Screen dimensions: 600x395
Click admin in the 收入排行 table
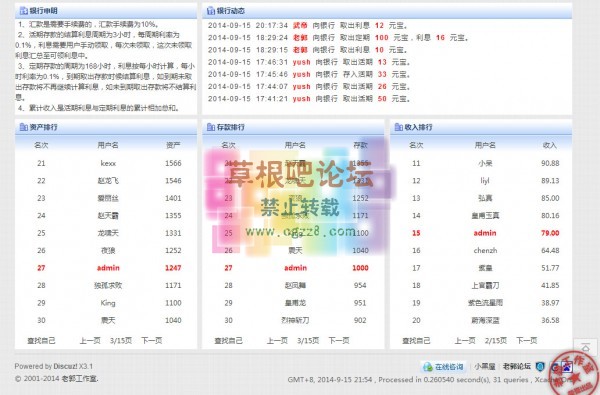(x=485, y=233)
